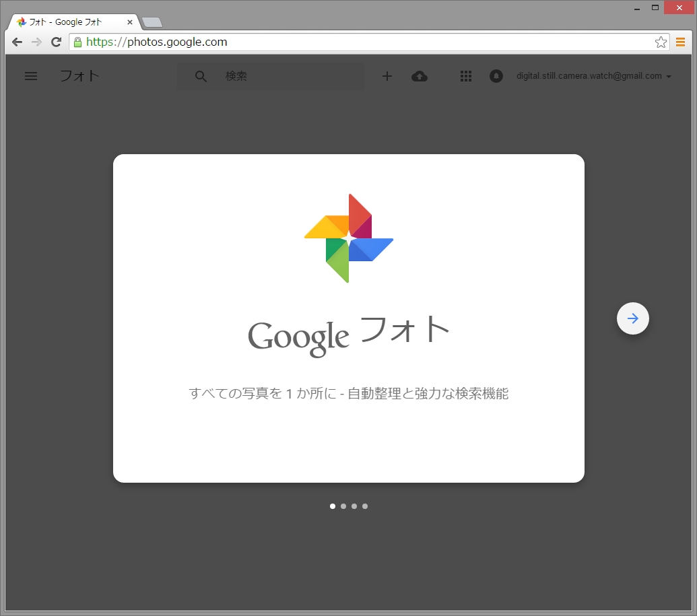Maximize the Chrome window

(655, 7)
